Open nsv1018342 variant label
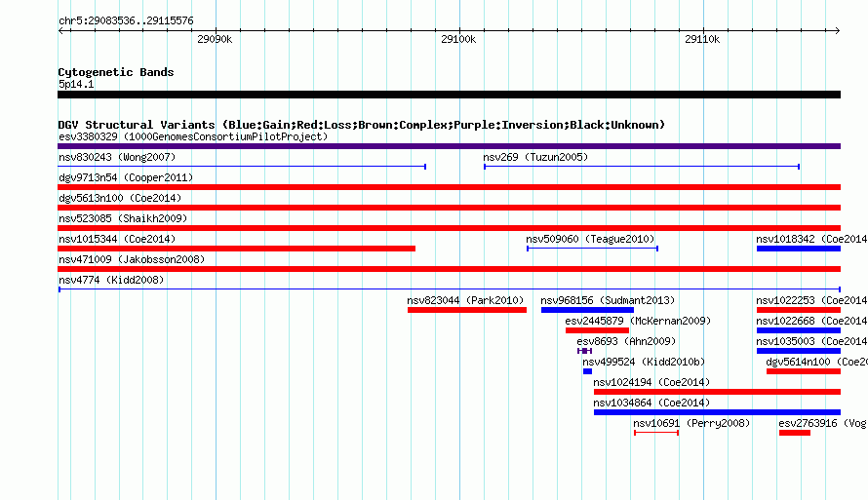The width and height of the screenshot is (868, 500). pyautogui.click(x=811, y=239)
